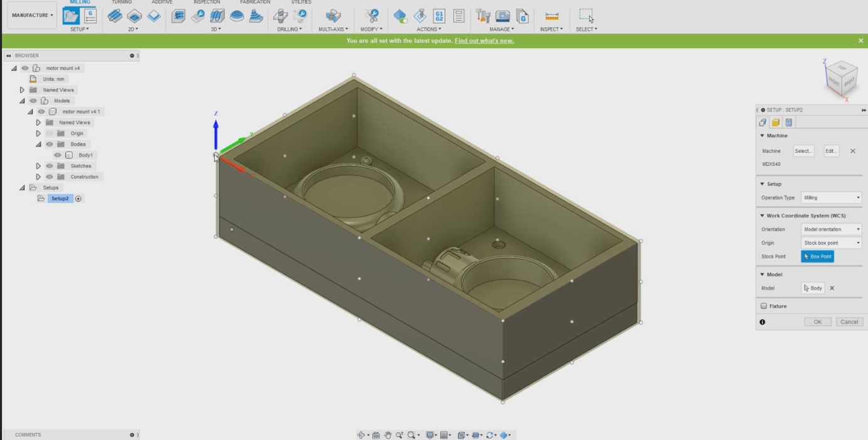The image size is (868, 440).
Task: Click the Zoom plus/minus icon in navigation bar
Action: (399, 435)
